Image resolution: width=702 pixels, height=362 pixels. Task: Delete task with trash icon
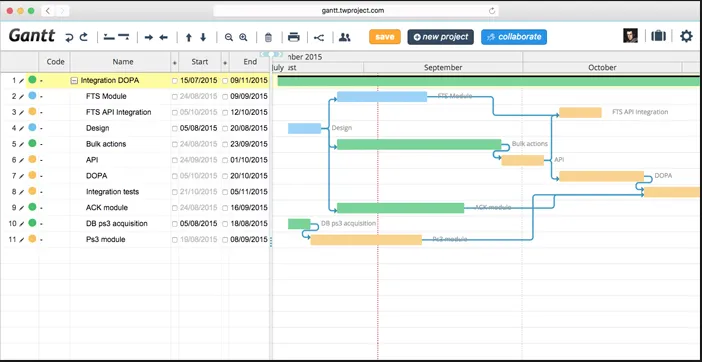coord(268,38)
